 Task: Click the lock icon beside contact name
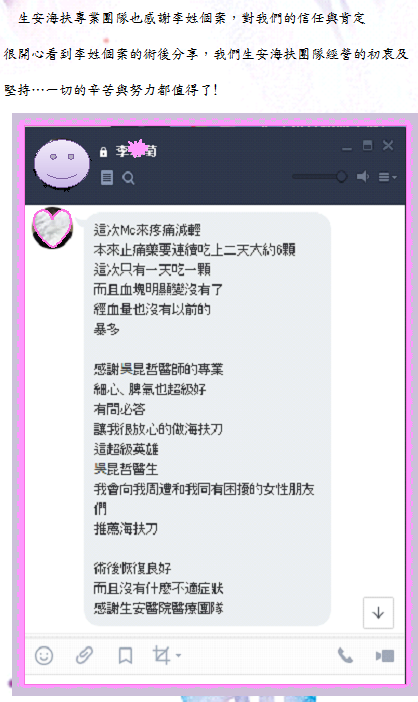(103, 152)
